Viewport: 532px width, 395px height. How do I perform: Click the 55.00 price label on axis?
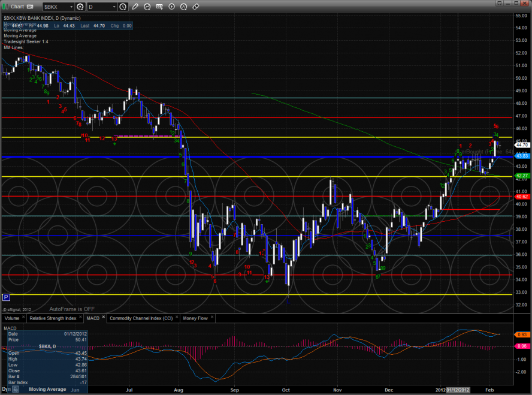[x=521, y=16]
